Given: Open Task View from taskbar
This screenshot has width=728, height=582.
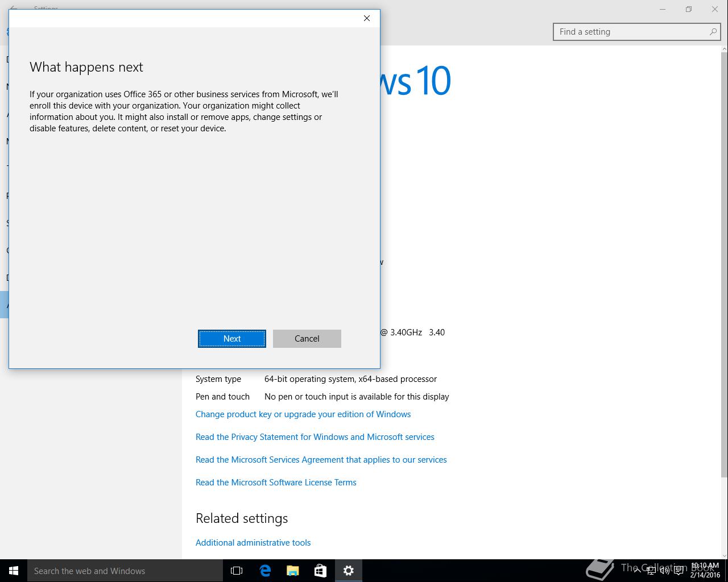Looking at the screenshot, I should [237, 571].
